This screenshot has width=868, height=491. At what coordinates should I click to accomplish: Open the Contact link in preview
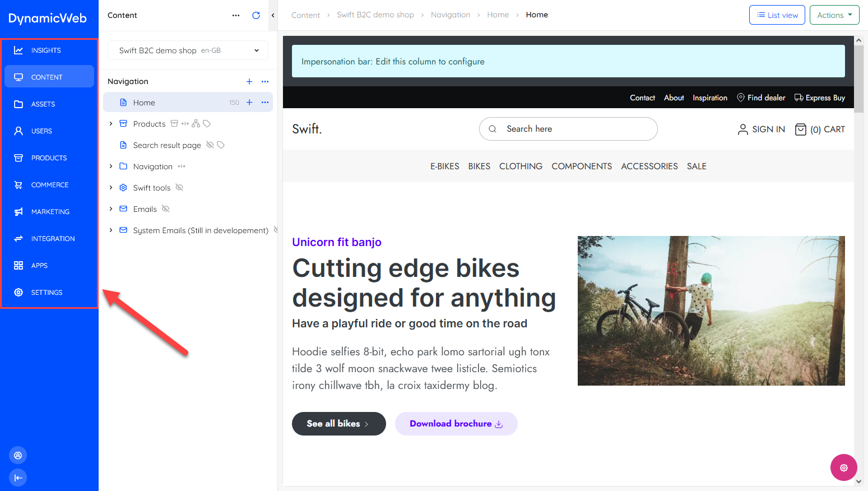pyautogui.click(x=642, y=98)
